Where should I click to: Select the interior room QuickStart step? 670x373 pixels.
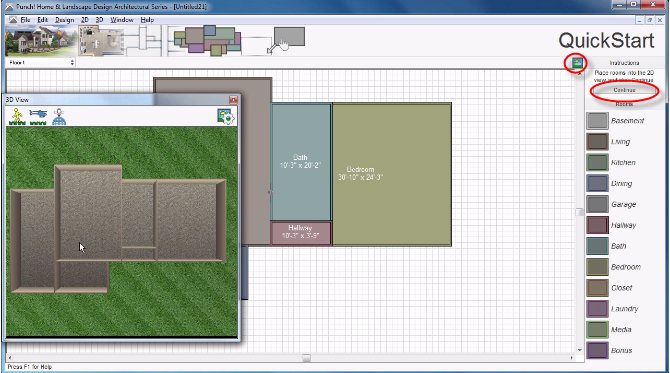pyautogui.click(x=101, y=41)
